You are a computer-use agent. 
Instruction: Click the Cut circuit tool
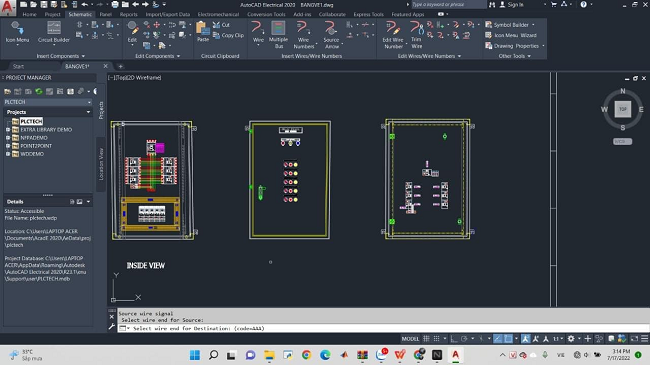[x=221, y=25]
